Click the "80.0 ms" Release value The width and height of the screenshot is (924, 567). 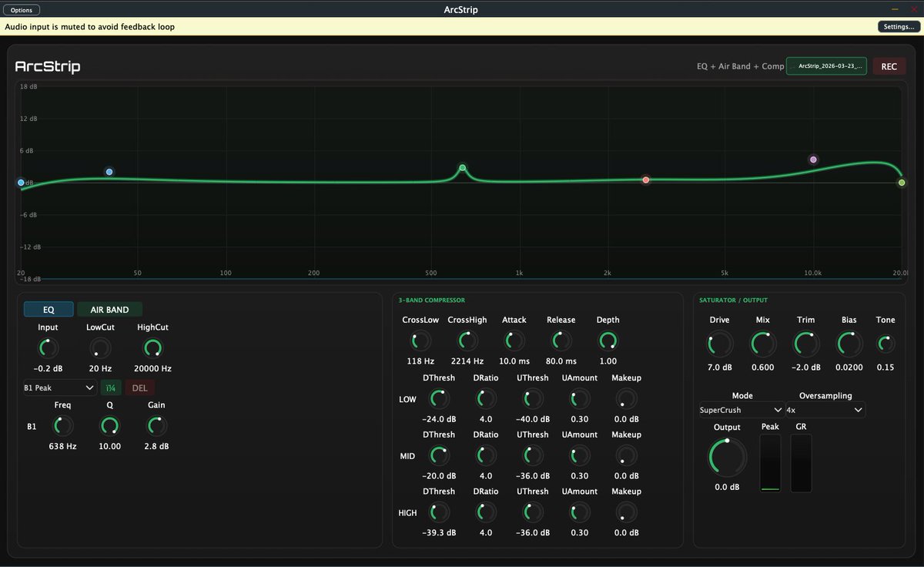pyautogui.click(x=561, y=361)
